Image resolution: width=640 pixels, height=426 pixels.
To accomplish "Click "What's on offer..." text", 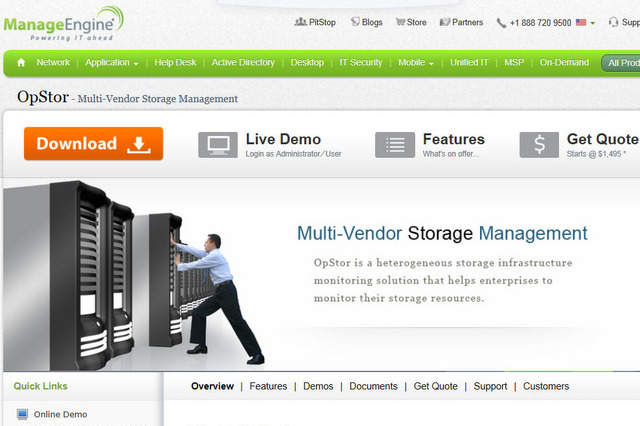I will click(x=451, y=154).
